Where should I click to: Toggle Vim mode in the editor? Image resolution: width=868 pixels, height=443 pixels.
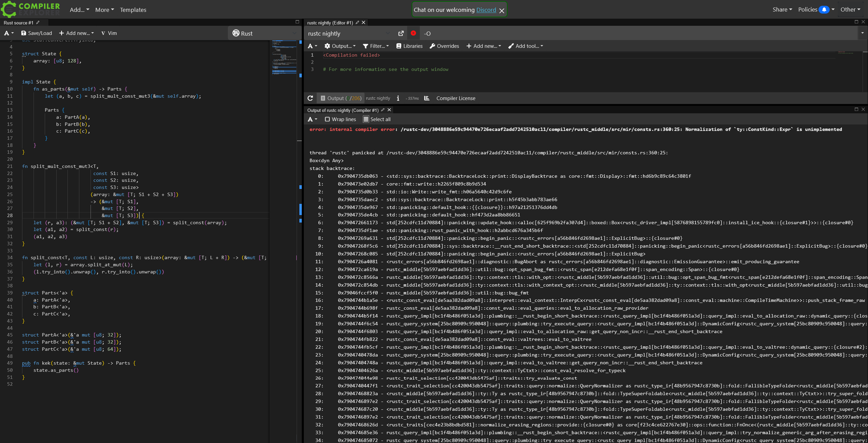(x=109, y=33)
